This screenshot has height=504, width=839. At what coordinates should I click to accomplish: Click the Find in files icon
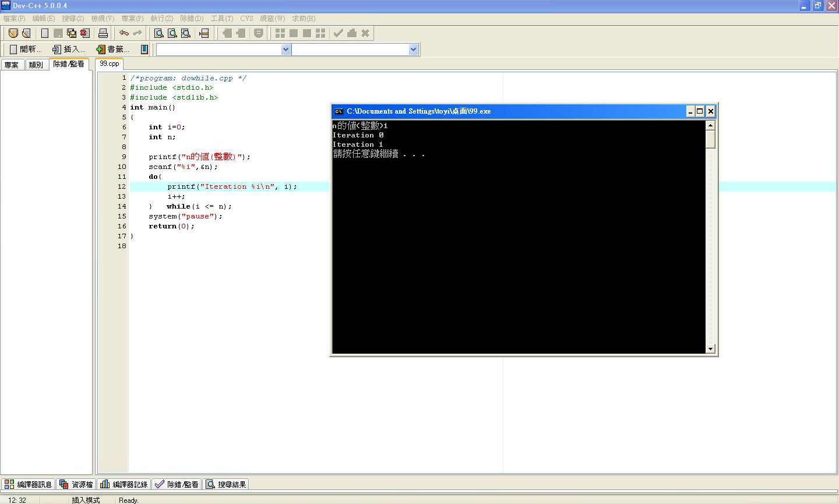pyautogui.click(x=186, y=33)
